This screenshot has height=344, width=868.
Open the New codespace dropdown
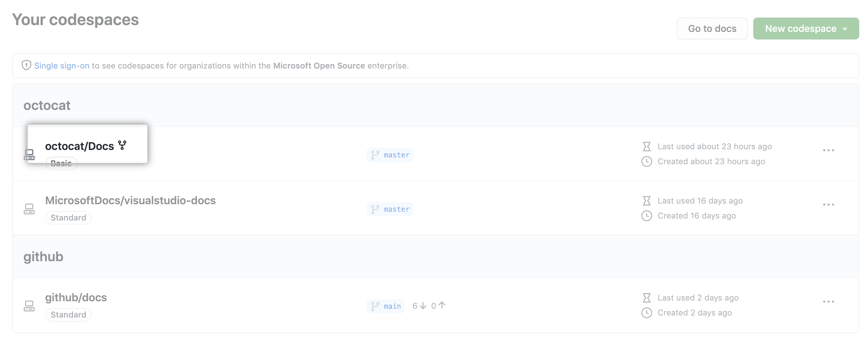point(806,28)
